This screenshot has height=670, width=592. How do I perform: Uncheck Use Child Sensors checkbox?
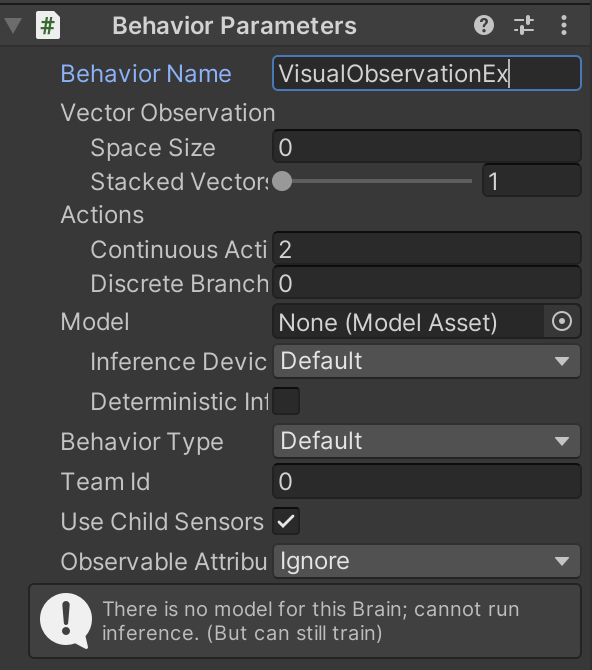(286, 521)
